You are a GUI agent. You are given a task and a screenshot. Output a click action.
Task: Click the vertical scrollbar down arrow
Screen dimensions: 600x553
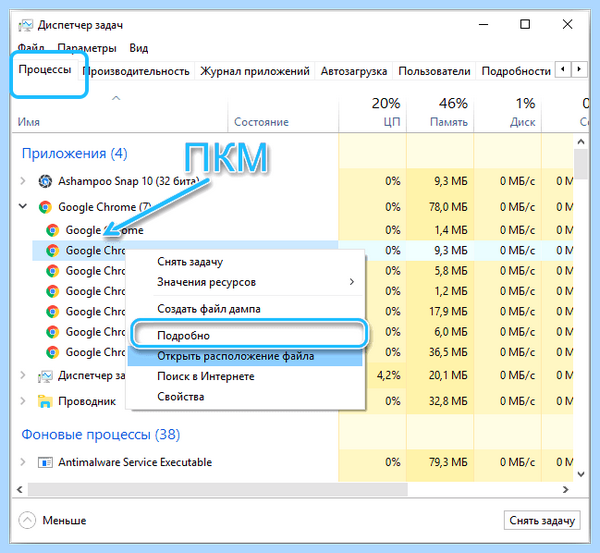click(581, 475)
